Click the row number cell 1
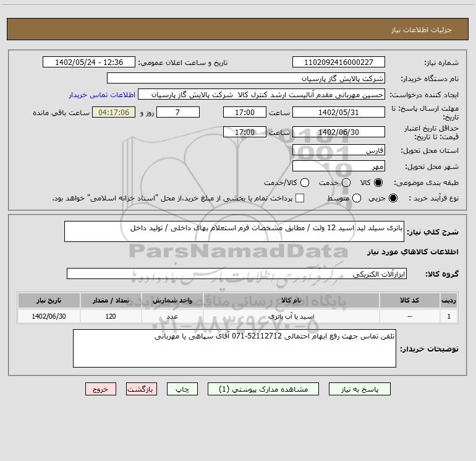476x461 pixels. (449, 316)
